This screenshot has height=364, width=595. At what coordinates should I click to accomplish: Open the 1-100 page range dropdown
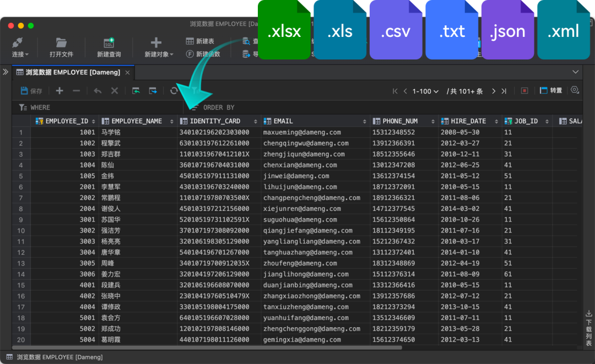(425, 91)
